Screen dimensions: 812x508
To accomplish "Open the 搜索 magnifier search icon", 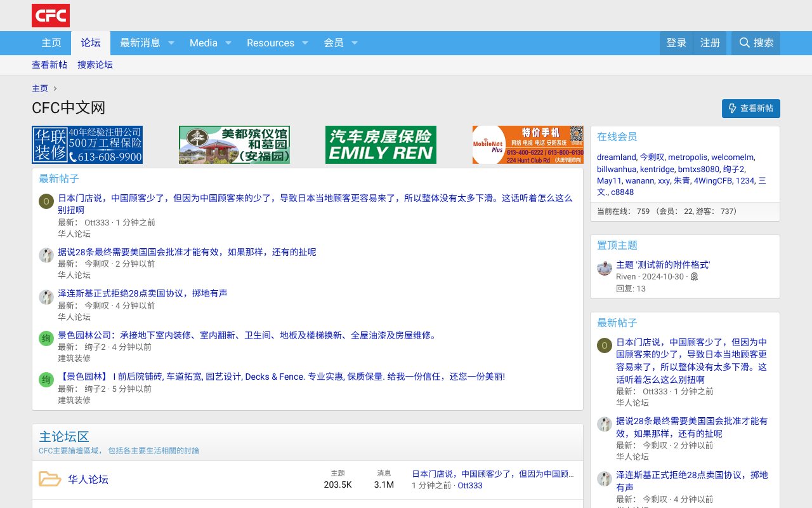I will [744, 43].
